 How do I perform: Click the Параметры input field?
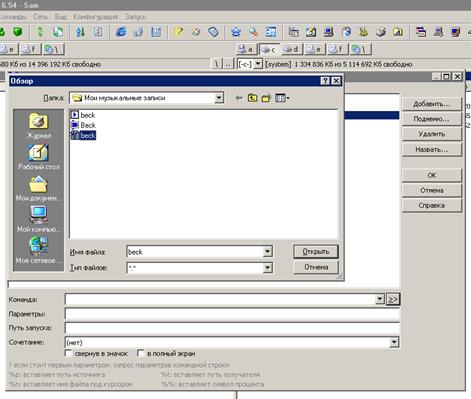pos(232,314)
